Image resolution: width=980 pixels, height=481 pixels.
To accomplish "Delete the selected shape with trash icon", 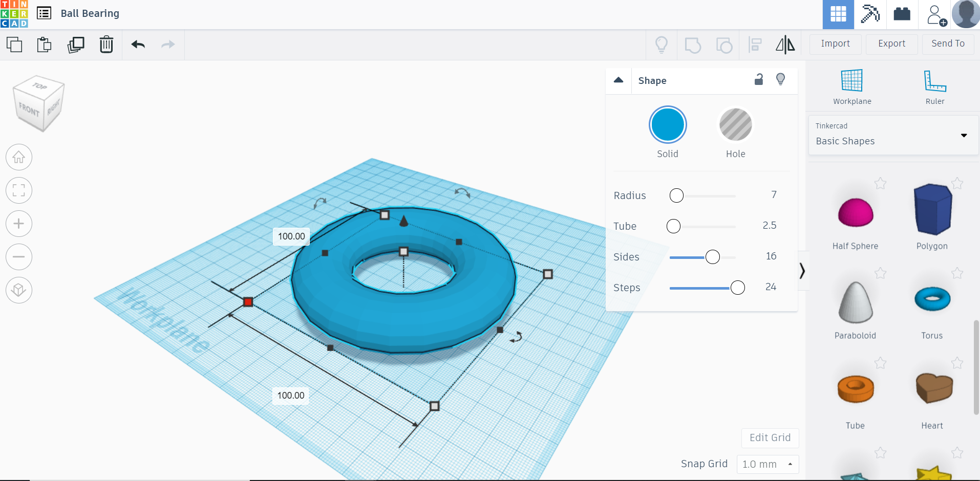I will [x=106, y=45].
